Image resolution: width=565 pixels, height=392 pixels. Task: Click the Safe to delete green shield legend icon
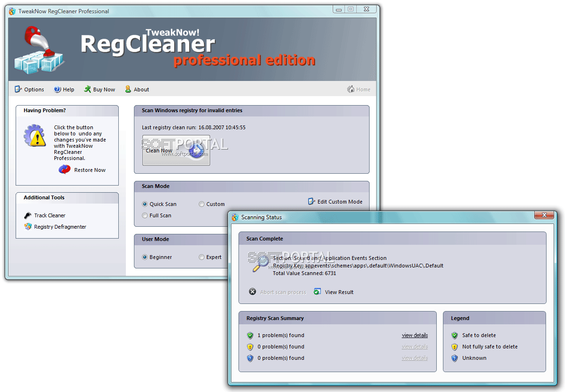[x=454, y=335]
